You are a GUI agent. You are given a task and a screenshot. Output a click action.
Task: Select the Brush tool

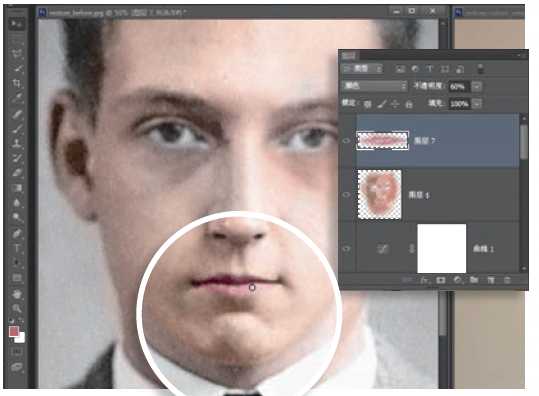[x=17, y=129]
